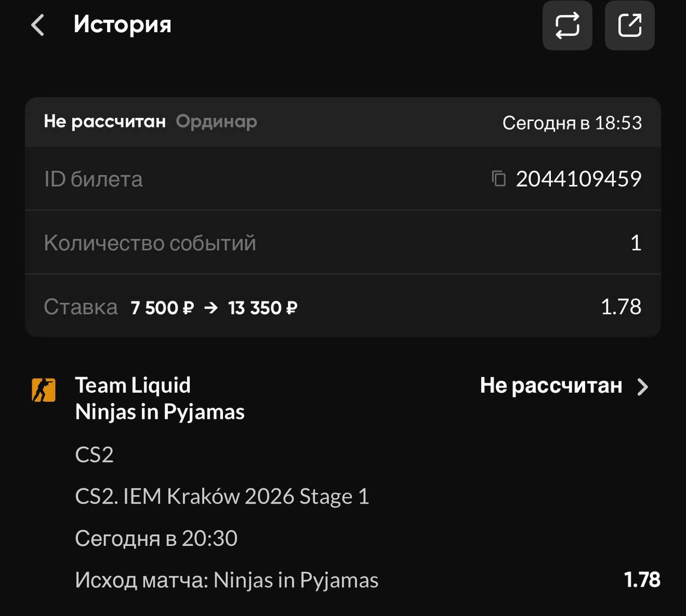
Task: Tap the bet amount 7 500 ₽
Action: pos(162,308)
